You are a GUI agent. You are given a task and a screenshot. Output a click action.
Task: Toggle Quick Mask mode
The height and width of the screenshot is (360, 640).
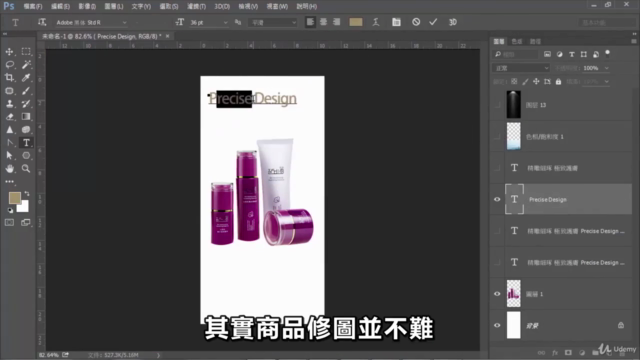pyautogui.click(x=9, y=222)
